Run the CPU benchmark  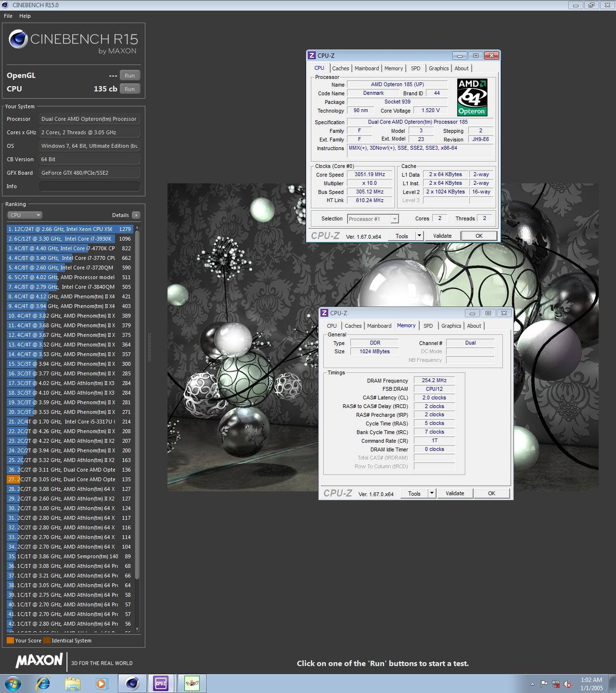click(x=130, y=89)
